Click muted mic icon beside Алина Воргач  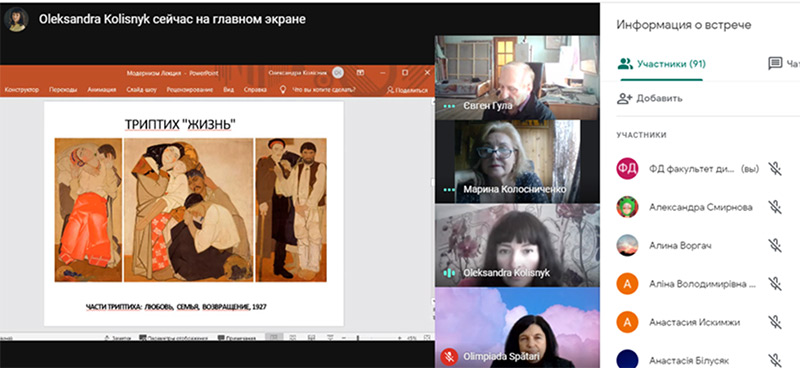point(775,245)
